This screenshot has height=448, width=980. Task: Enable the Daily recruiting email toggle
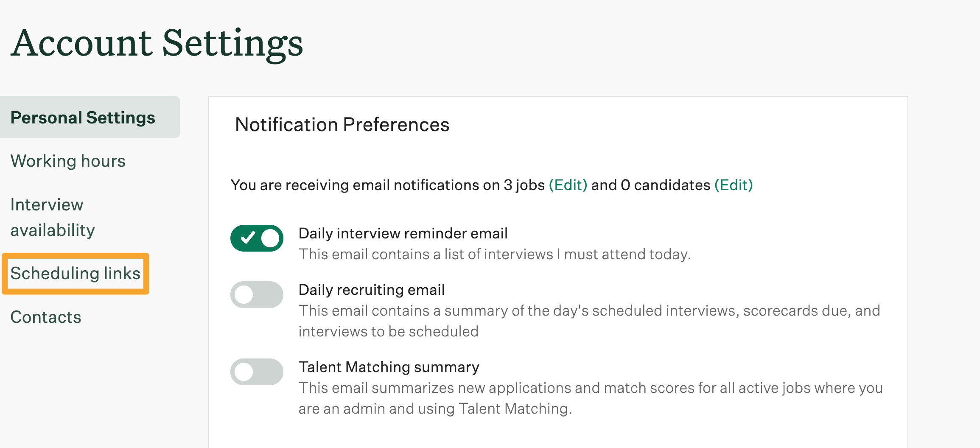pyautogui.click(x=257, y=295)
